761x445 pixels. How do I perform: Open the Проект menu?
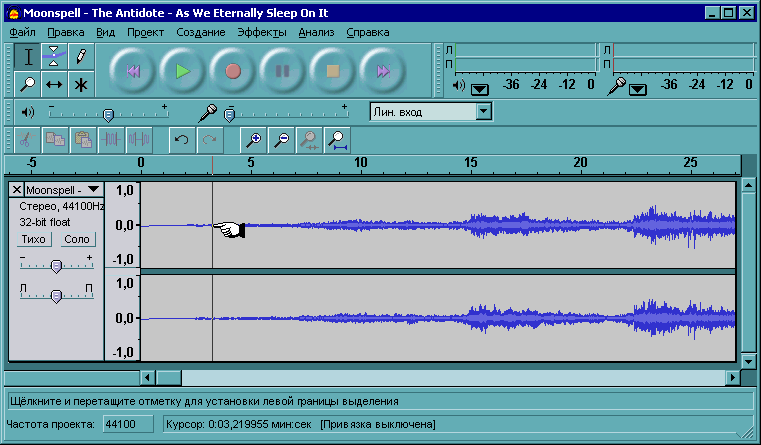click(145, 33)
